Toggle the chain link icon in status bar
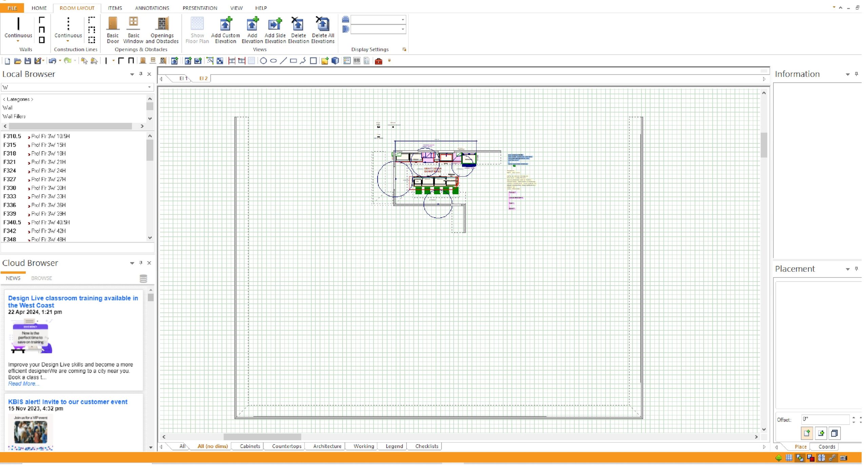868x472 pixels. 832,458
